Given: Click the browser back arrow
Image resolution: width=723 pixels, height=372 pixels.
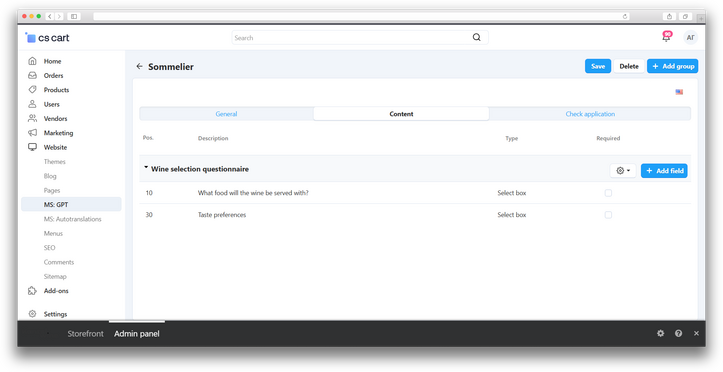Looking at the screenshot, I should pos(50,16).
